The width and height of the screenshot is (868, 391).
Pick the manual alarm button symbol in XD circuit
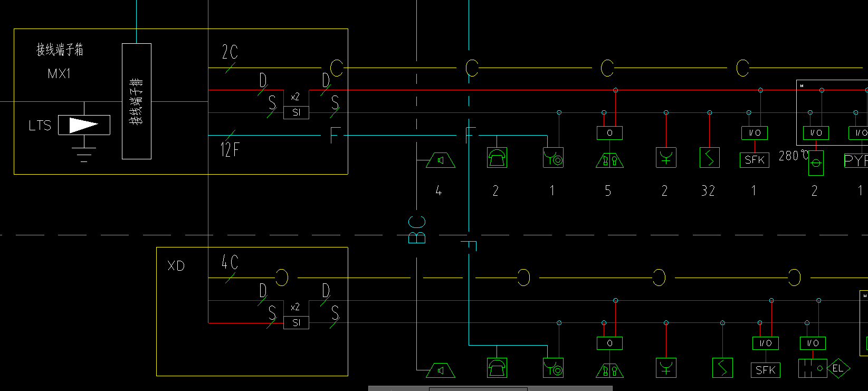(553, 368)
